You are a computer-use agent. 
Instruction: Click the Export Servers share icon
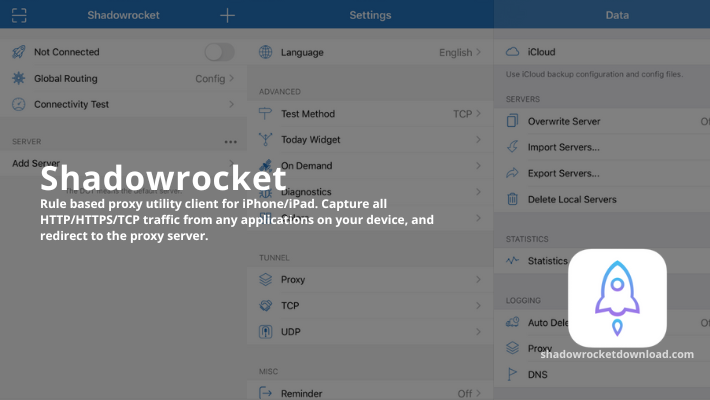pos(512,173)
